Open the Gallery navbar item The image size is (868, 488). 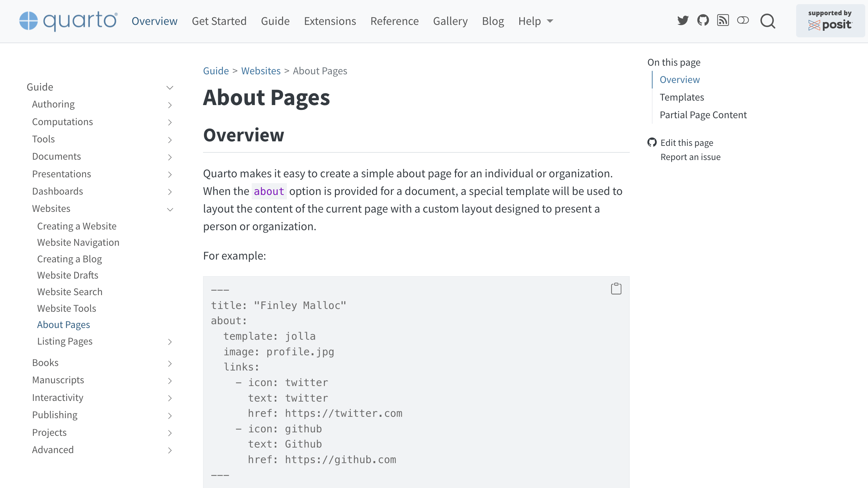450,21
